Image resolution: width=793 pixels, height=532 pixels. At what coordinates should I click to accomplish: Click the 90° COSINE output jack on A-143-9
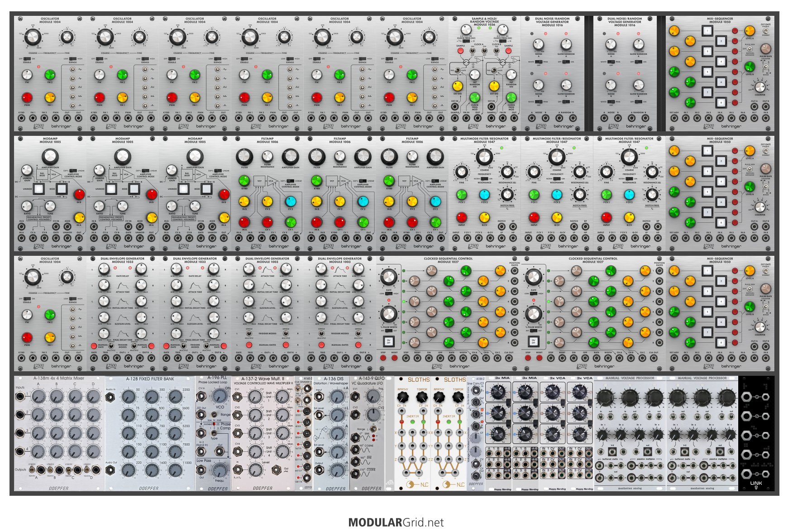pos(355,450)
